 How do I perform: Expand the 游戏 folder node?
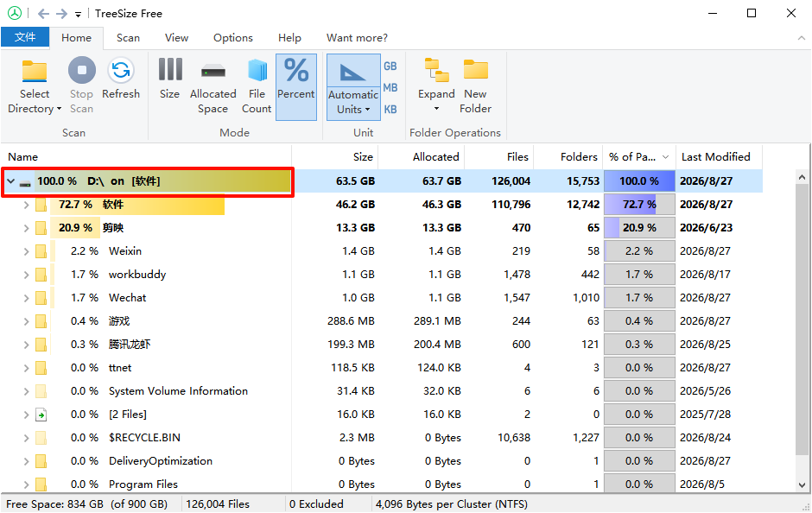[27, 321]
